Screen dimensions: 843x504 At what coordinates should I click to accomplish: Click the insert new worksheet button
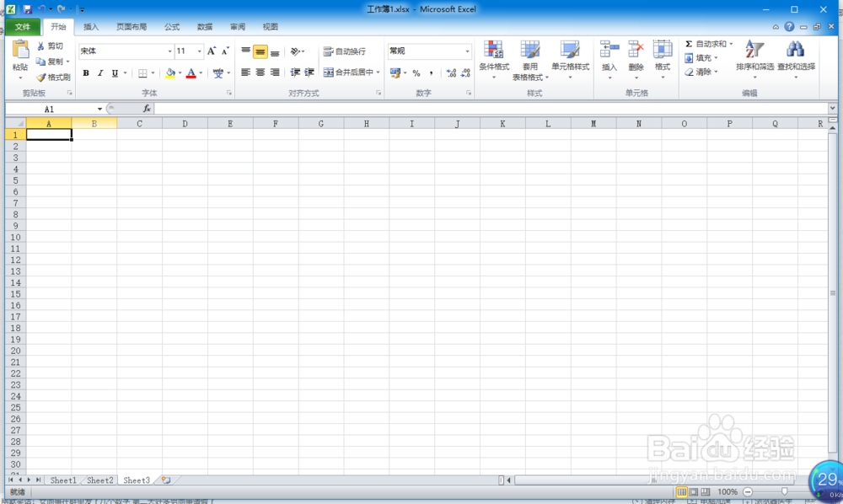pyautogui.click(x=166, y=480)
